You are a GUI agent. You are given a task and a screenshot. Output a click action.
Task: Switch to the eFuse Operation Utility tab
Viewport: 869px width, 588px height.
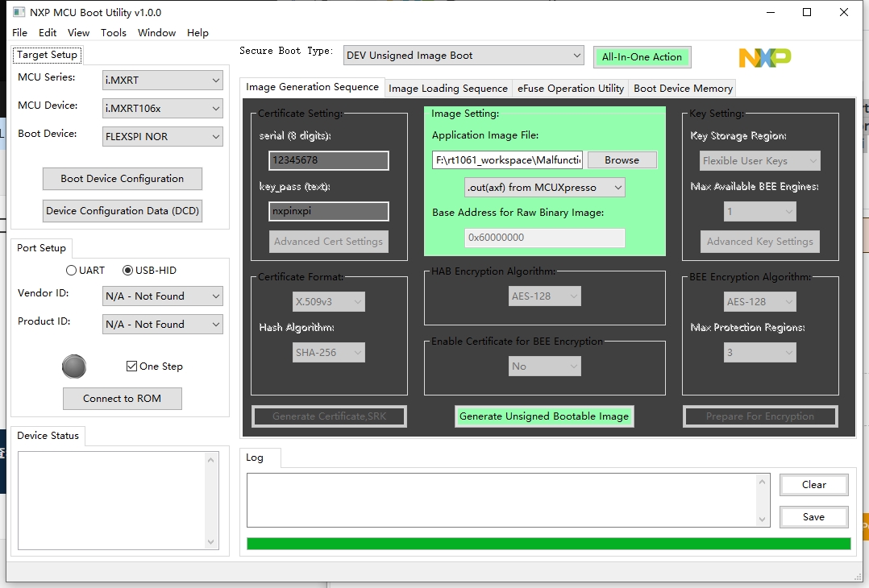click(x=570, y=88)
